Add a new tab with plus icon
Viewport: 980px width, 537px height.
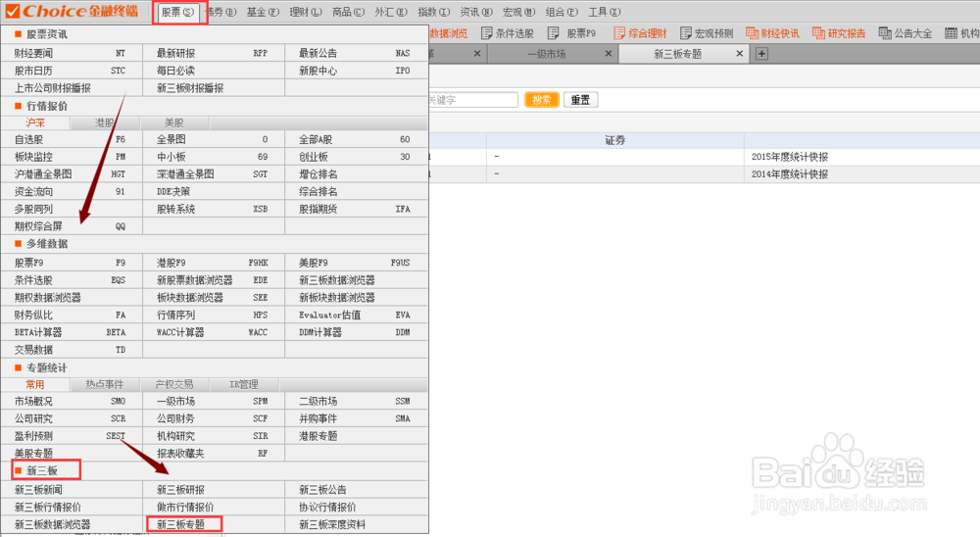(x=761, y=54)
